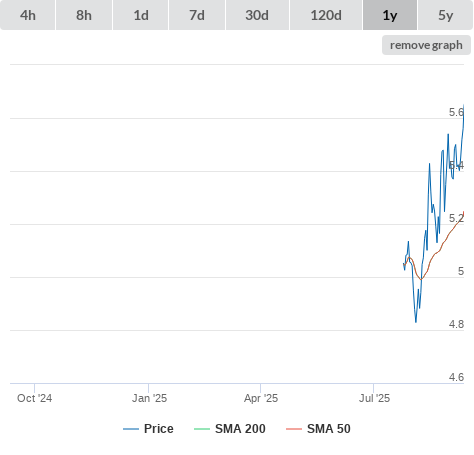This screenshot has height=455, width=474.
Task: Switch to the 8h time range
Action: tap(84, 15)
